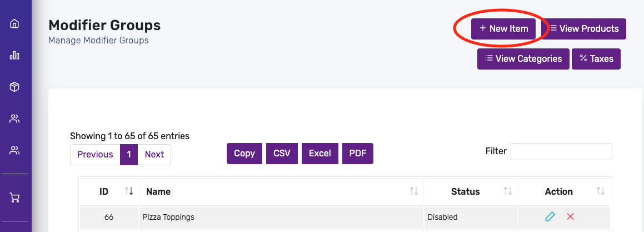Open the shopping cart sidebar icon
This screenshot has height=232, width=644.
click(x=14, y=198)
